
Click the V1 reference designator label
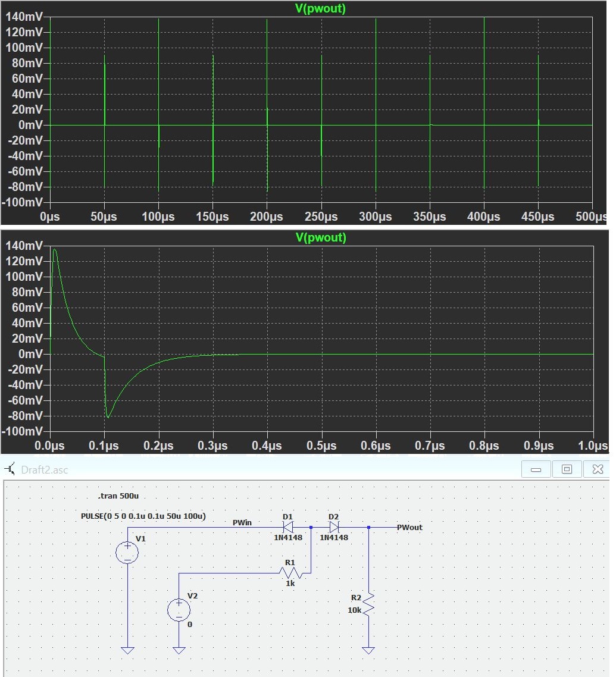[141, 539]
